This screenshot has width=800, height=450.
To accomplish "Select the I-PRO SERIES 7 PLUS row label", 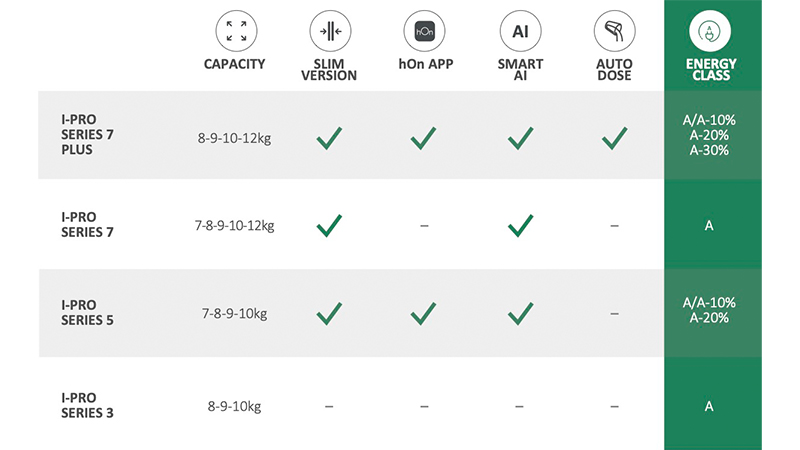I will (x=85, y=132).
